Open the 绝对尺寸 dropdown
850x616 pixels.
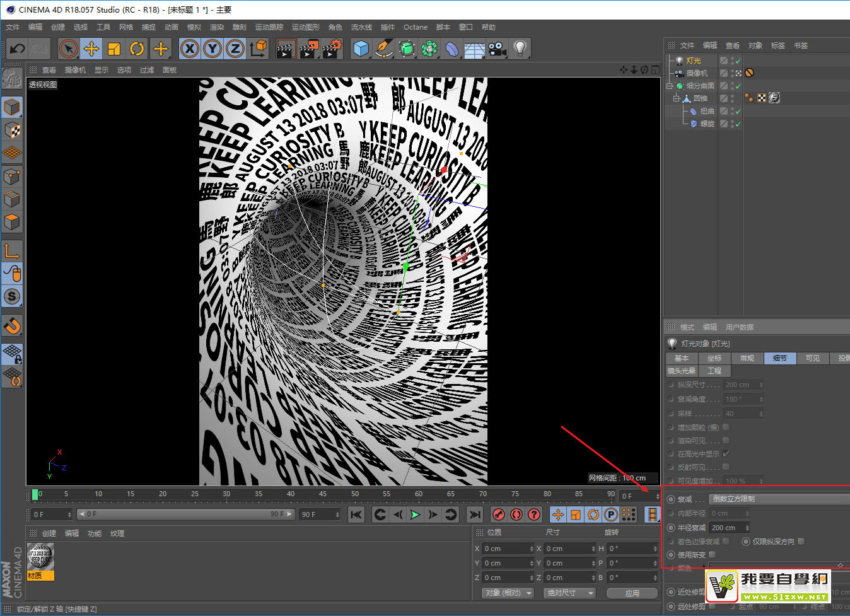click(570, 593)
